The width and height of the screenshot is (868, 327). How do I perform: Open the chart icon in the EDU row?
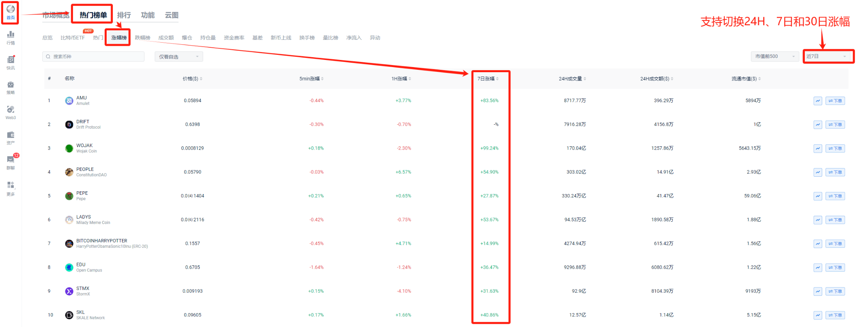[x=818, y=267]
